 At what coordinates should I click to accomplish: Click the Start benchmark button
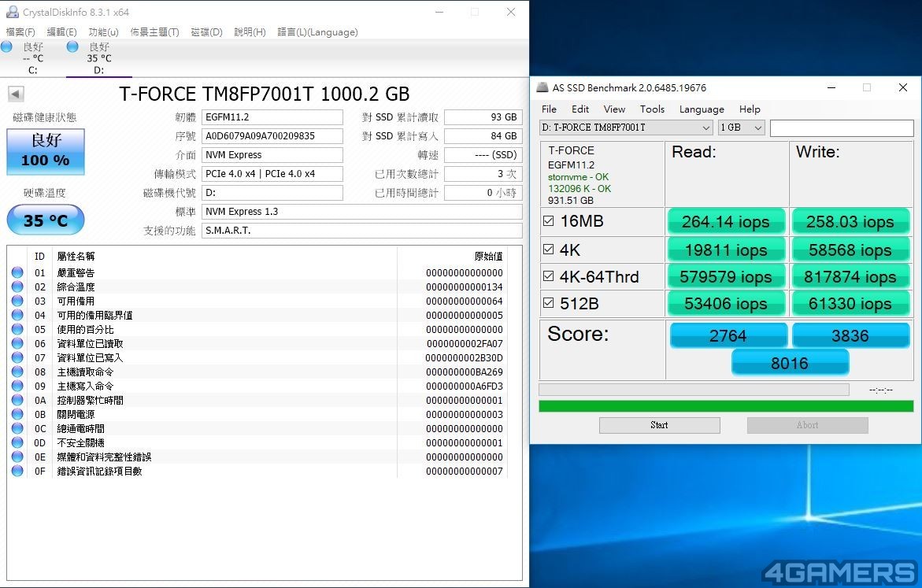pos(659,425)
